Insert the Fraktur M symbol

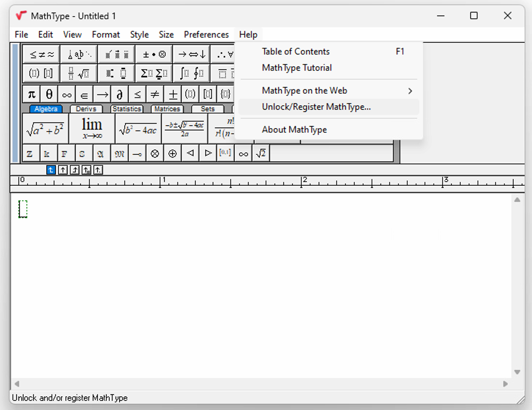(119, 153)
